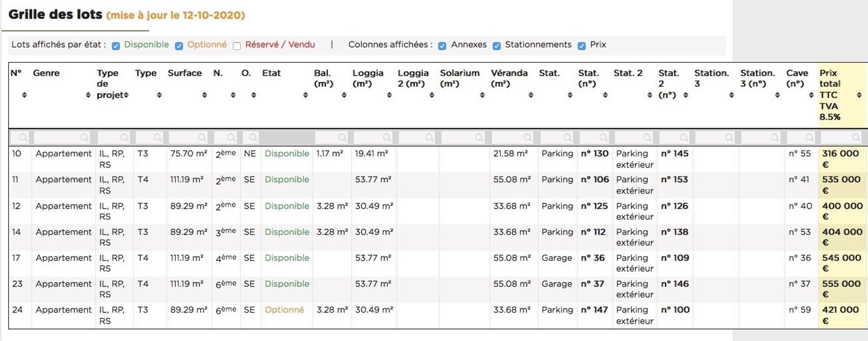This screenshot has width=868, height=341.
Task: Select loggia value 19.41 m²
Action: coord(371,154)
